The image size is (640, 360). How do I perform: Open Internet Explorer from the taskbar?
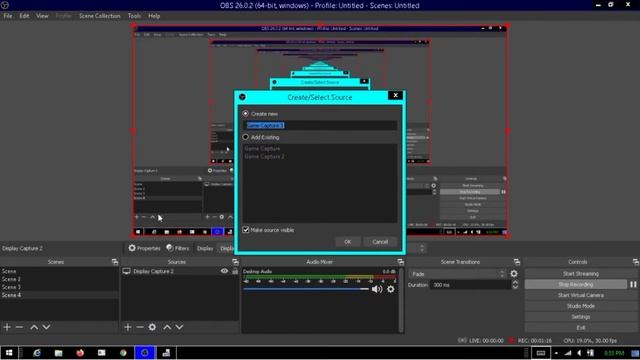pos(37,353)
